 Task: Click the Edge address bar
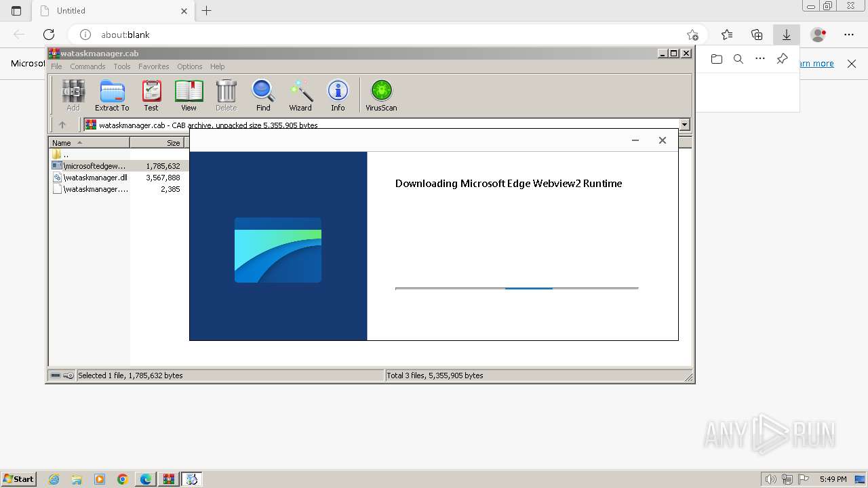pos(387,35)
